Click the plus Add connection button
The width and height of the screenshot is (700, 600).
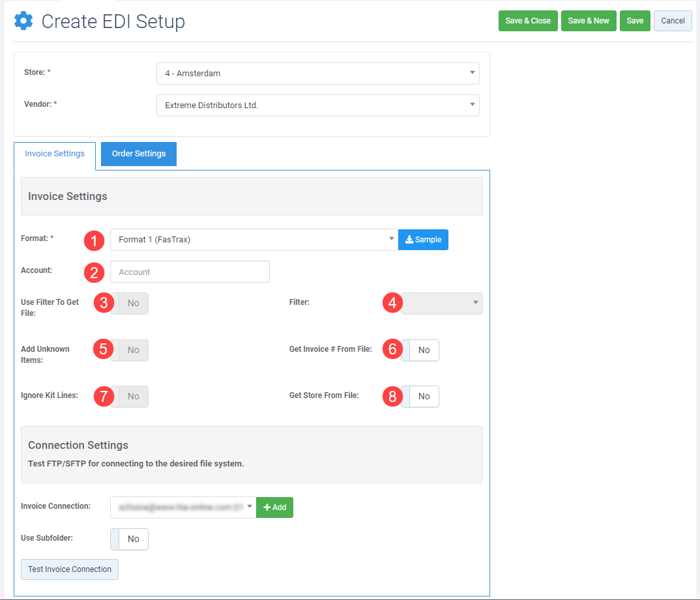click(x=274, y=507)
